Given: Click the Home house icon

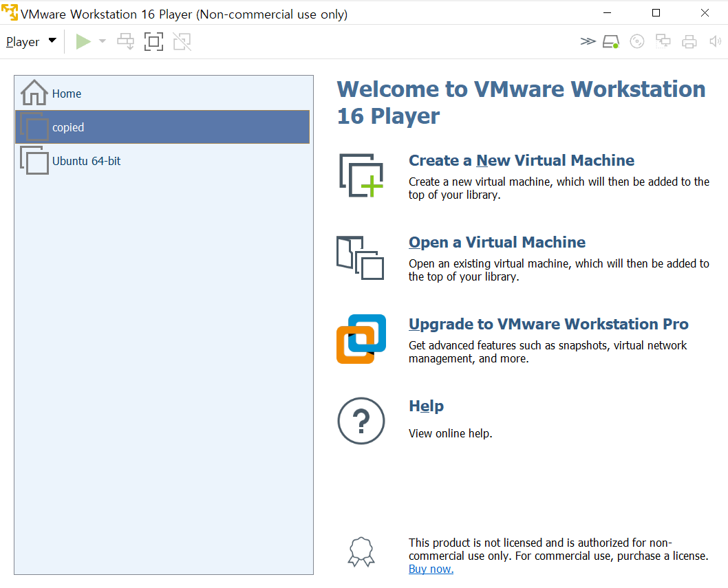Looking at the screenshot, I should [x=34, y=92].
